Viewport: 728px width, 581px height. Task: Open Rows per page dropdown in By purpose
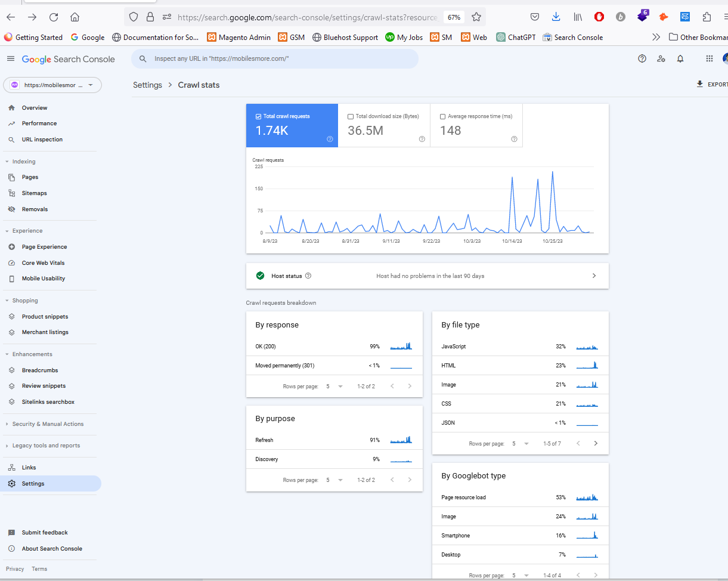point(334,480)
